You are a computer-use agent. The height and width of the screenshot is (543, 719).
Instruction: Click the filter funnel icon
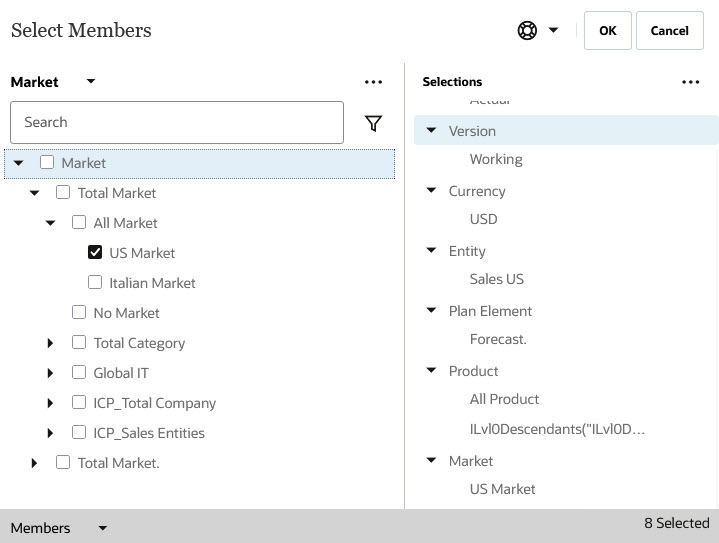click(373, 123)
